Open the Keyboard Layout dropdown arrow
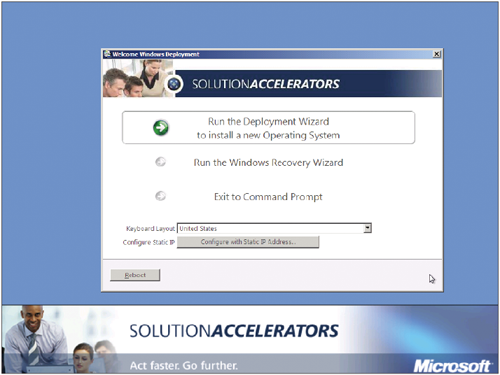The width and height of the screenshot is (500, 375). [x=367, y=228]
